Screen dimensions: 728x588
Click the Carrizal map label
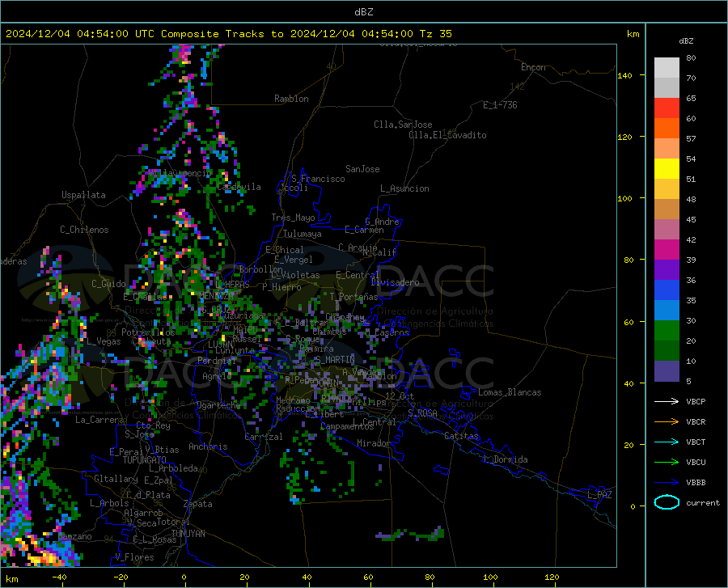click(x=264, y=437)
